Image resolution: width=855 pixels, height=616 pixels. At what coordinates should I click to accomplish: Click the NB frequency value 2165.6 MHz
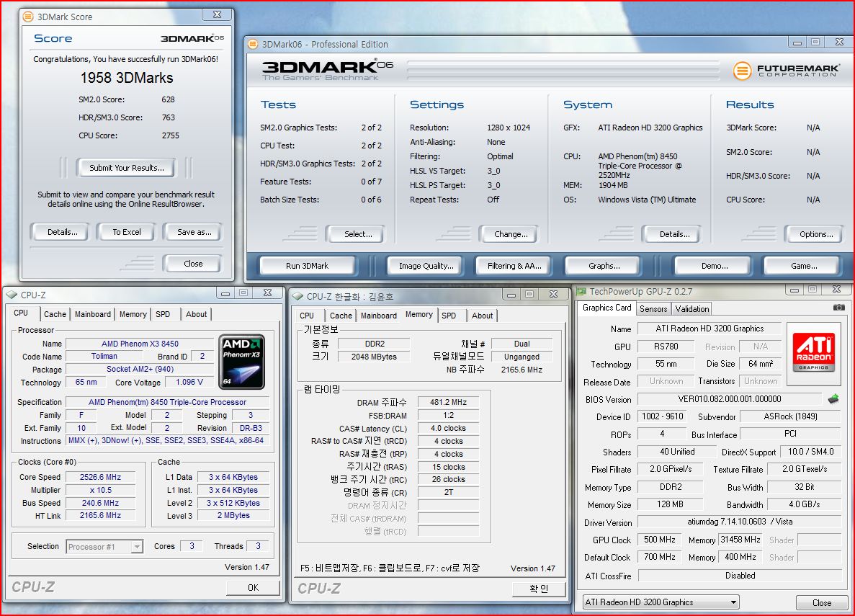pyautogui.click(x=521, y=370)
